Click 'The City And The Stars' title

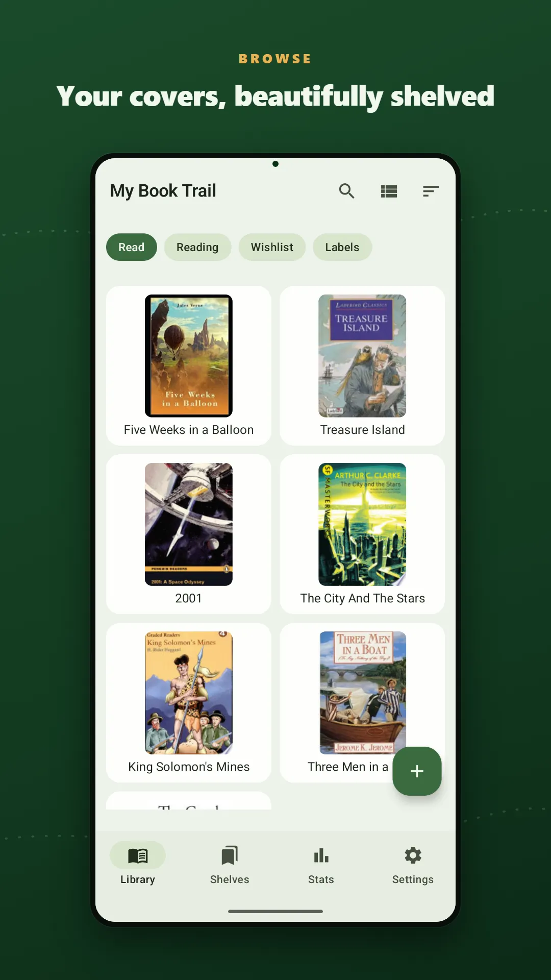pos(362,598)
